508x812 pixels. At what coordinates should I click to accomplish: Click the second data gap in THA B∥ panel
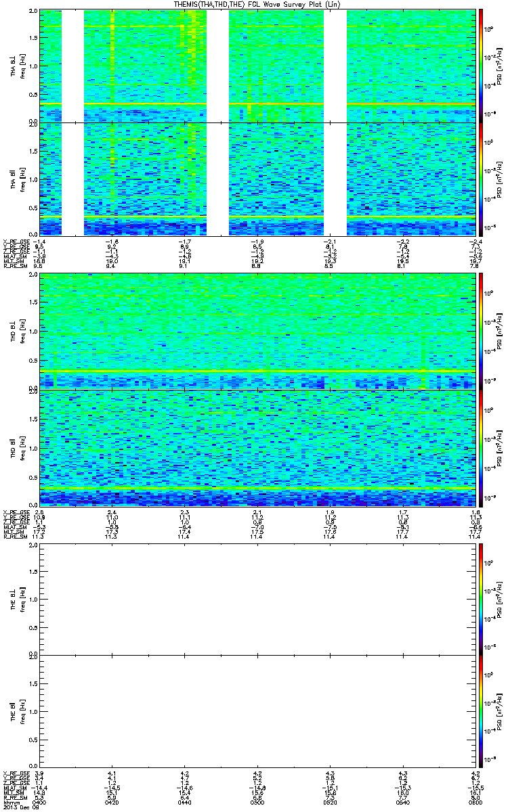(218, 179)
